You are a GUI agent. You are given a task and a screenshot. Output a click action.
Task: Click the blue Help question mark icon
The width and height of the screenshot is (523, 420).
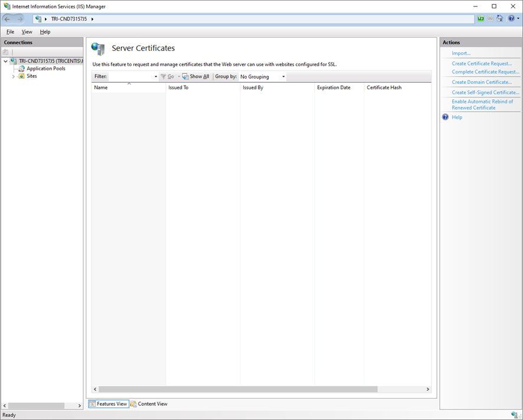(x=511, y=18)
